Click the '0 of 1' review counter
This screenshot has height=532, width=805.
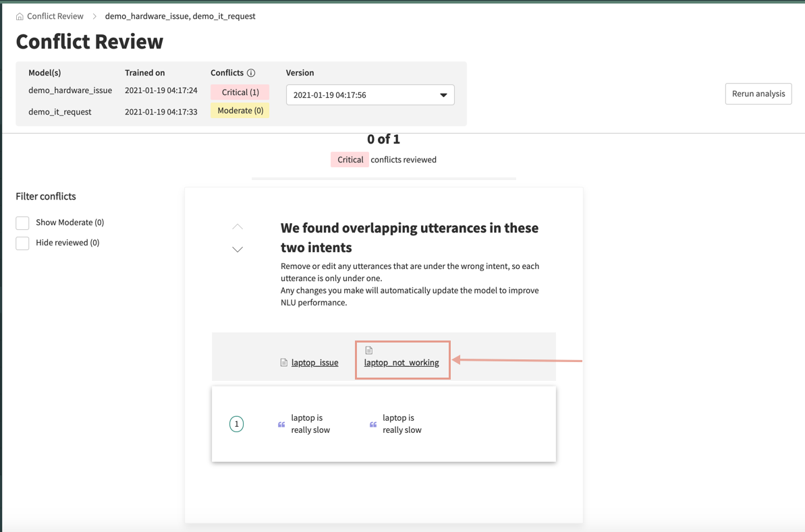(383, 140)
